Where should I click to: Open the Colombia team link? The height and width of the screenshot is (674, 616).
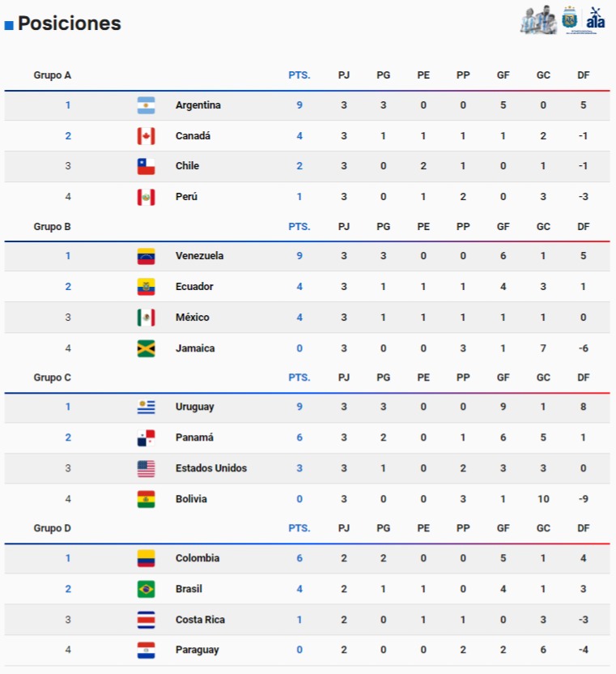click(x=198, y=558)
